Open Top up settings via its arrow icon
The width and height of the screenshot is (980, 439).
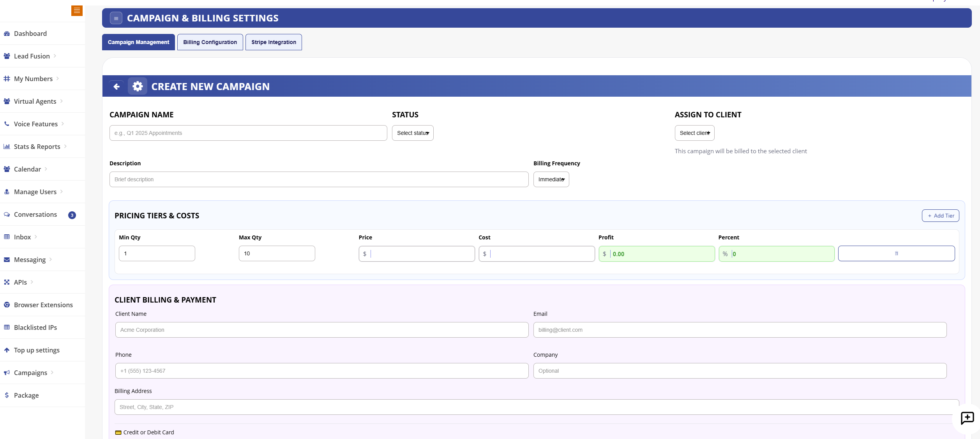[x=7, y=350]
